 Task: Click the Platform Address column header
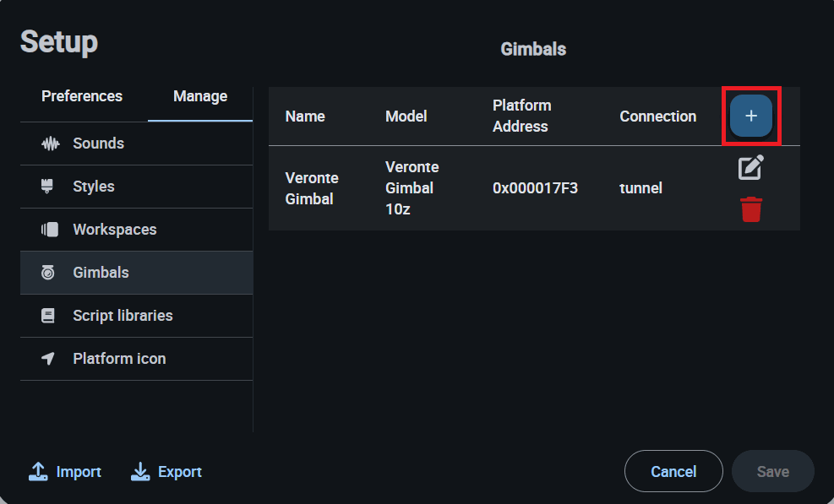[521, 116]
